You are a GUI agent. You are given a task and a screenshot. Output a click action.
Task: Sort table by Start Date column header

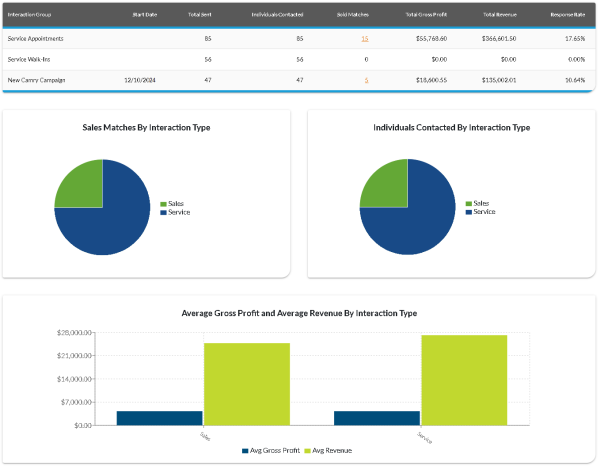tap(145, 15)
